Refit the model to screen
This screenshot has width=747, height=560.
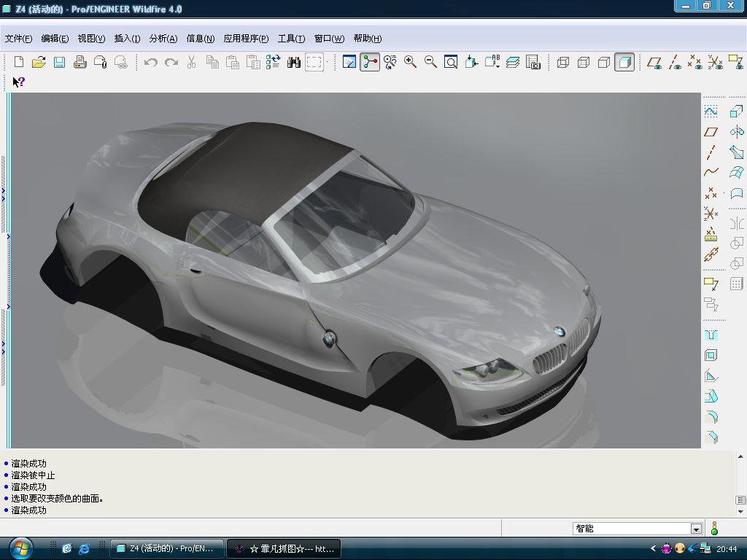point(451,62)
